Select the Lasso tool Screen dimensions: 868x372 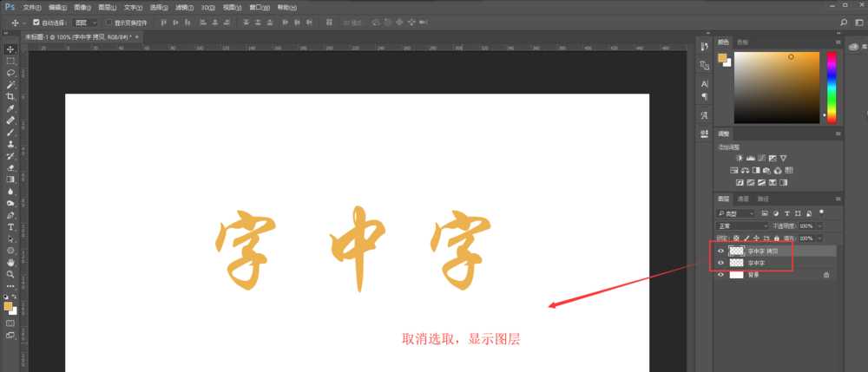pos(10,74)
